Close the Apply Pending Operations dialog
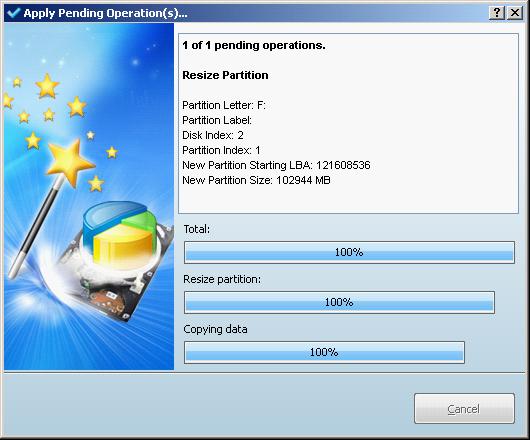Viewport: 530px width, 440px height. point(515,13)
